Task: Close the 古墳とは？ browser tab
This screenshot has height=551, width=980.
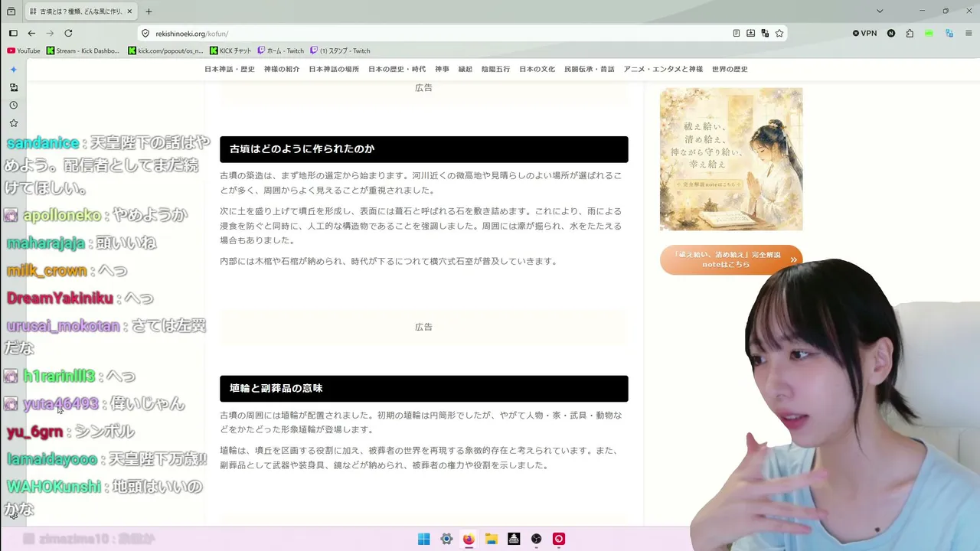Action: [129, 11]
